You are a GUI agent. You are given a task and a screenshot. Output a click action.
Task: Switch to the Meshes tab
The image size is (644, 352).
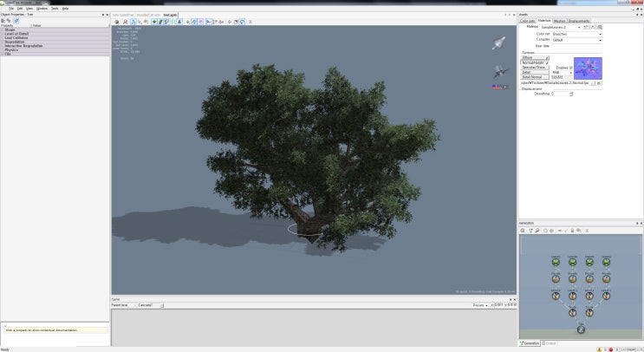tap(559, 21)
